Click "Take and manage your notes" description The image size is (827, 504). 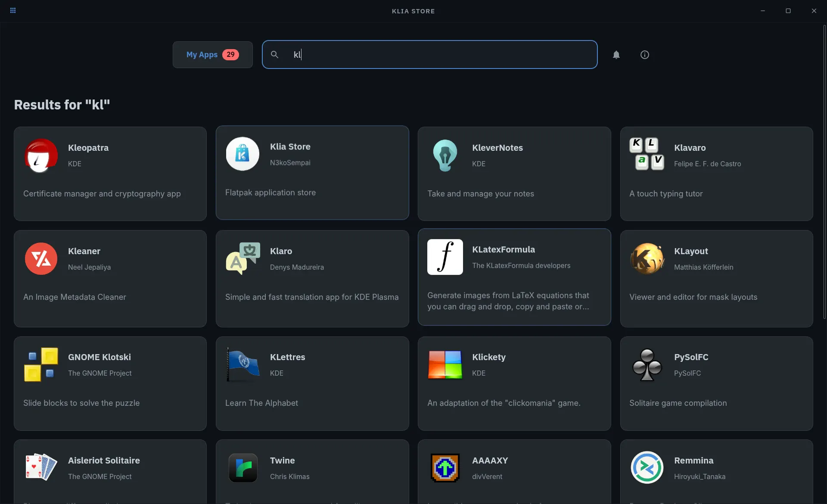click(481, 194)
